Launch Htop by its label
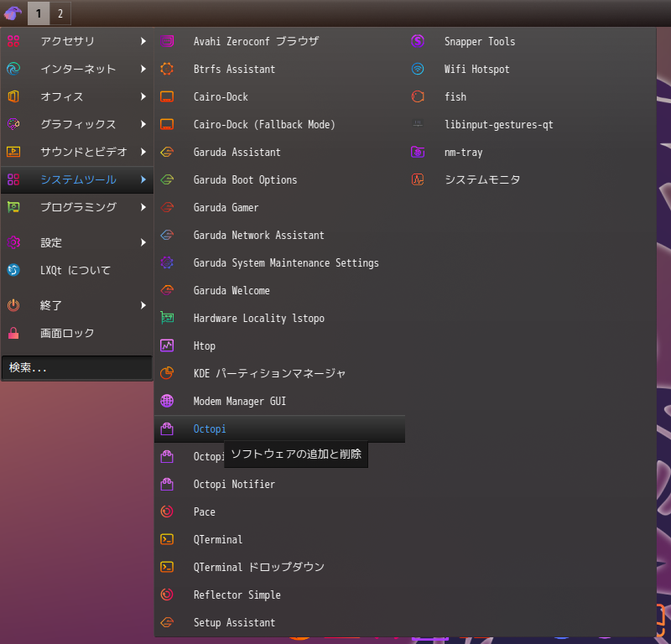Screen dimensions: 671x644 click(x=204, y=345)
